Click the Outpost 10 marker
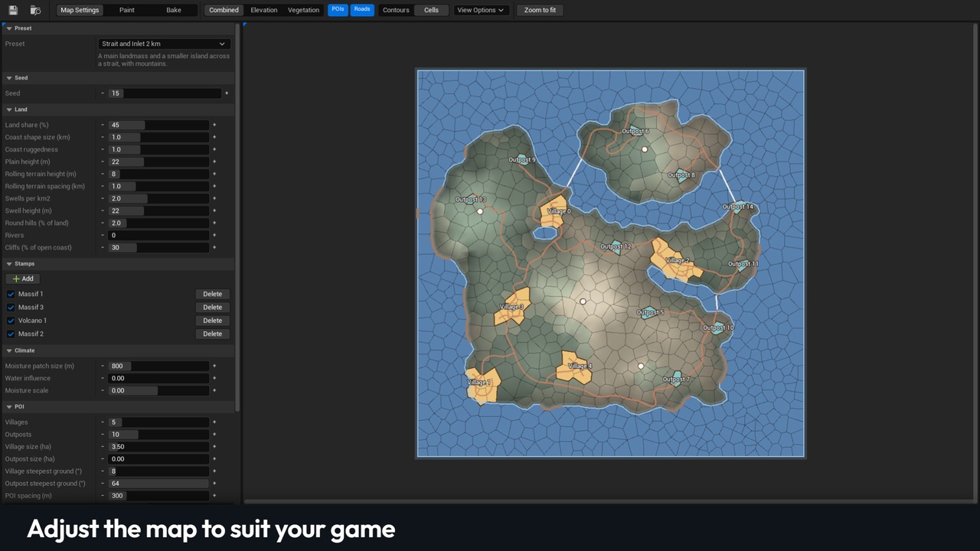 pyautogui.click(x=718, y=328)
